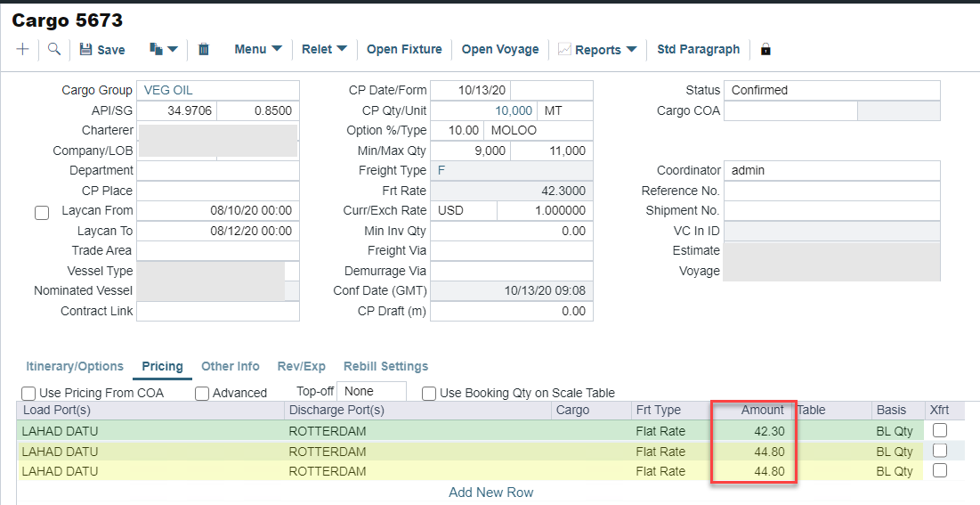Click the magnifying glass search icon
This screenshot has width=980, height=505.
(54, 50)
